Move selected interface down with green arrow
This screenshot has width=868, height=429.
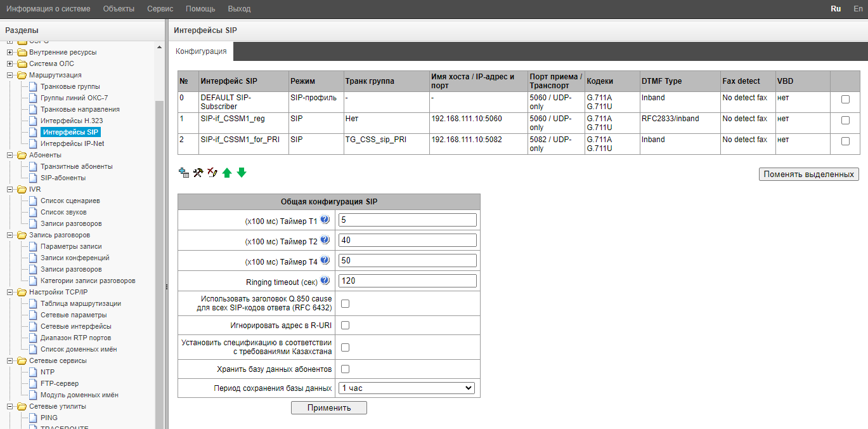(x=242, y=173)
